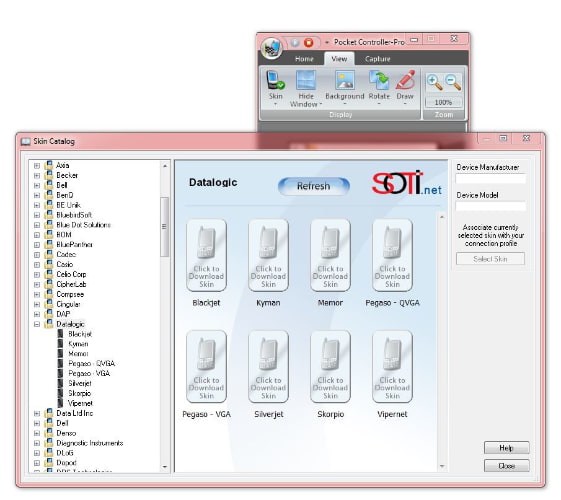Click the tree panel vertical scrollbar thumb
Viewport: 561px width, 500px height.
(x=164, y=227)
